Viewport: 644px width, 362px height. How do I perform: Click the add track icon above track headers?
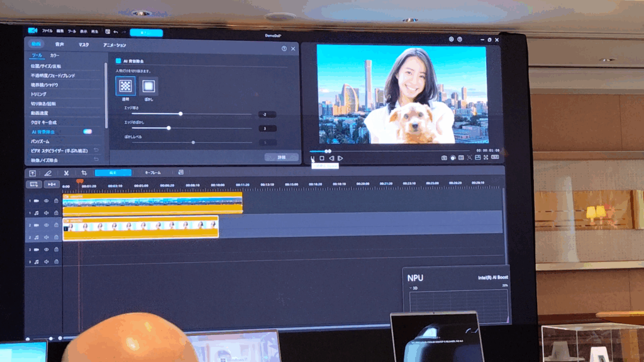34,184
